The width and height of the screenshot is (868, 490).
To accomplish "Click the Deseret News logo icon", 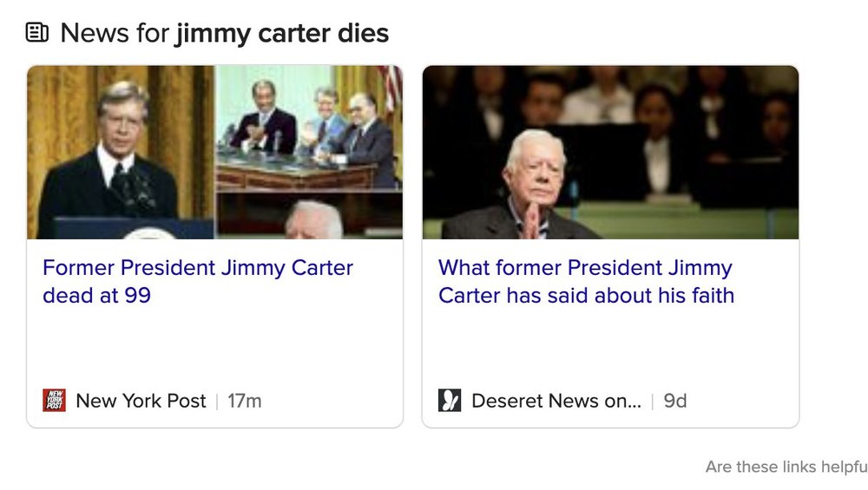I will point(450,401).
